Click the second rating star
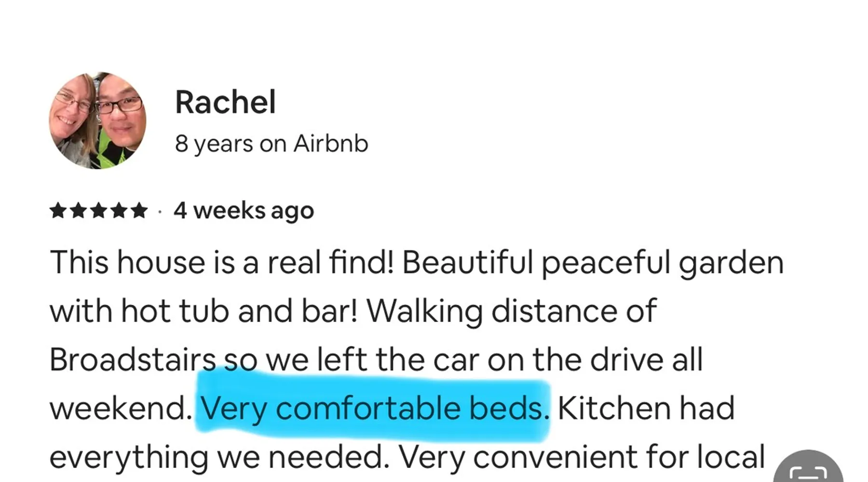Viewport: 868px width, 482px height. (78, 211)
